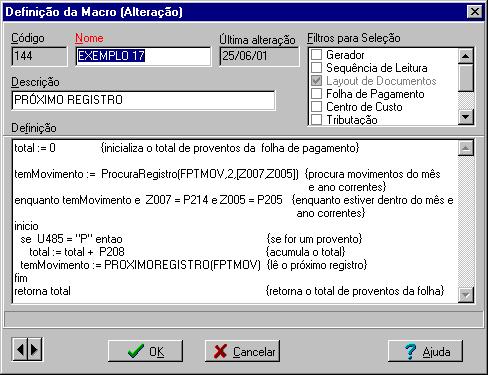Click the Código field showing 144

coord(39,56)
